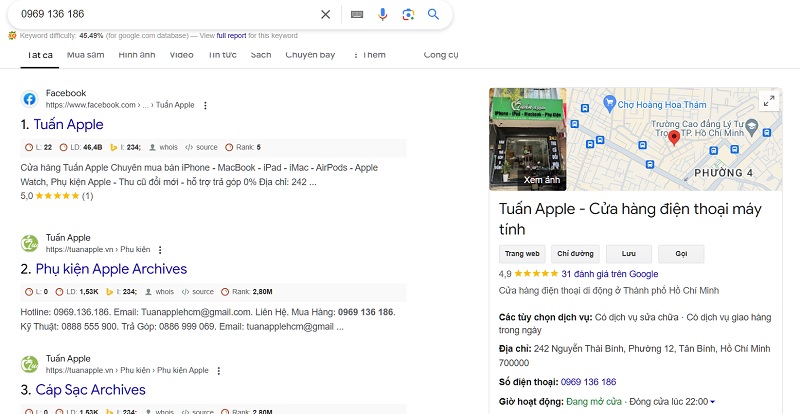Start voice search with the microphone icon
800x414 pixels.
383,14
